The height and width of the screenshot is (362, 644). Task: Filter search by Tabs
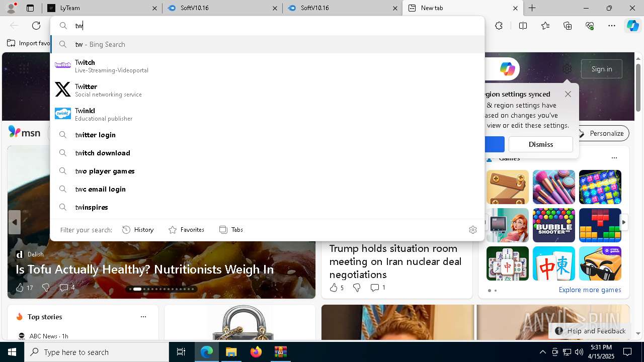(x=231, y=230)
